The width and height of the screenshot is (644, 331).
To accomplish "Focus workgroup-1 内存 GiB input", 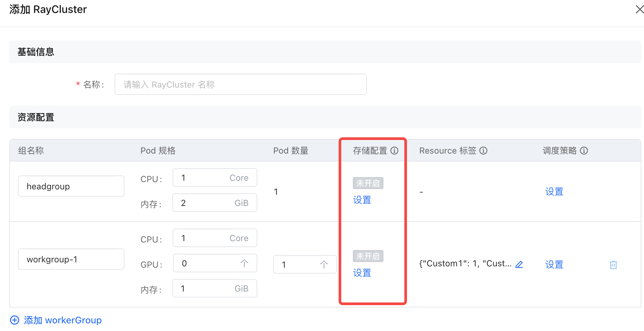I will (215, 288).
